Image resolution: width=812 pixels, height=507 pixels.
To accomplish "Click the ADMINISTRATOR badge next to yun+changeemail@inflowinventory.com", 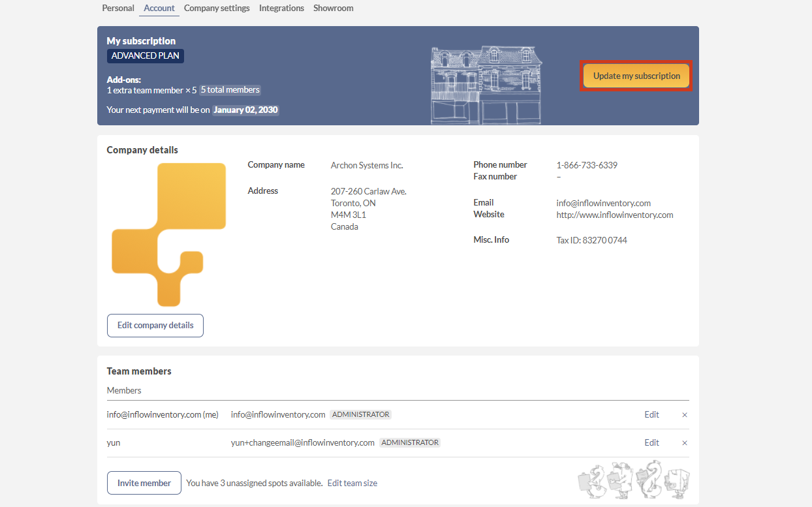I will click(410, 442).
